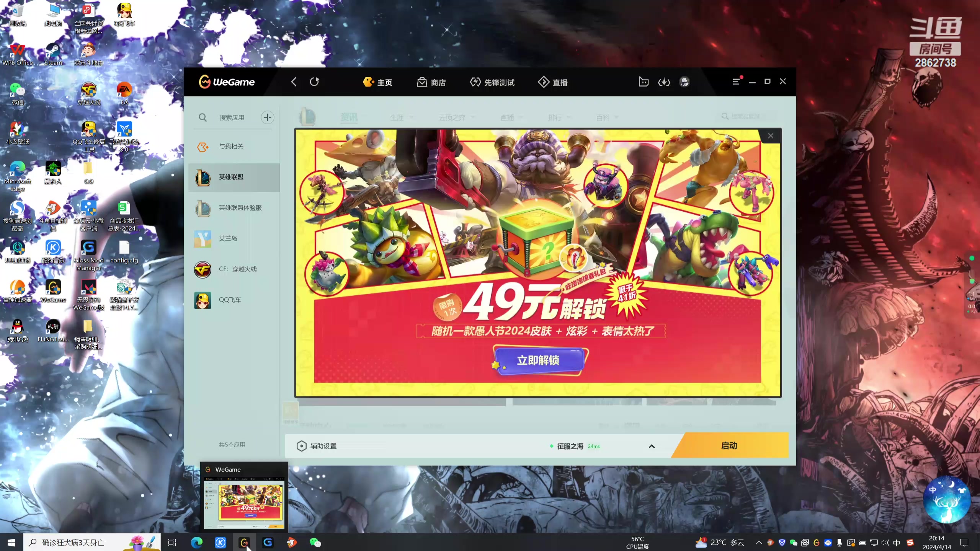The image size is (980, 551).
Task: Select config.cfg file on desktop
Action: (124, 252)
